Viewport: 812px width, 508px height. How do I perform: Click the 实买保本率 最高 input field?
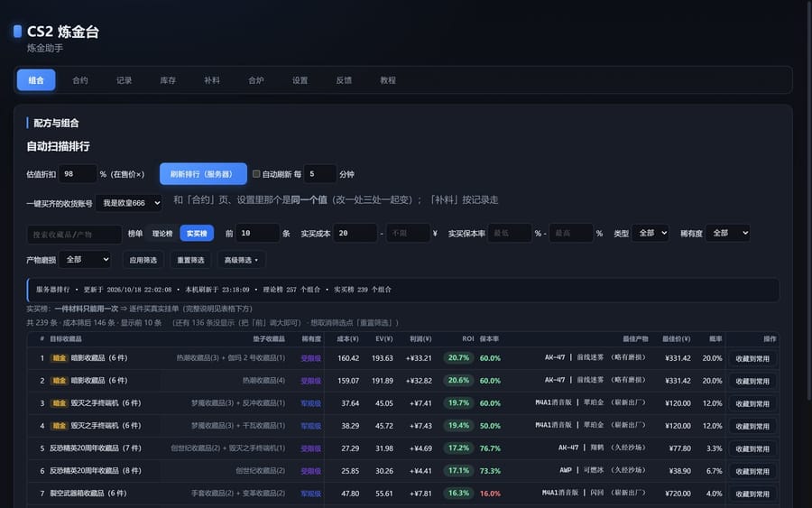[x=571, y=234]
